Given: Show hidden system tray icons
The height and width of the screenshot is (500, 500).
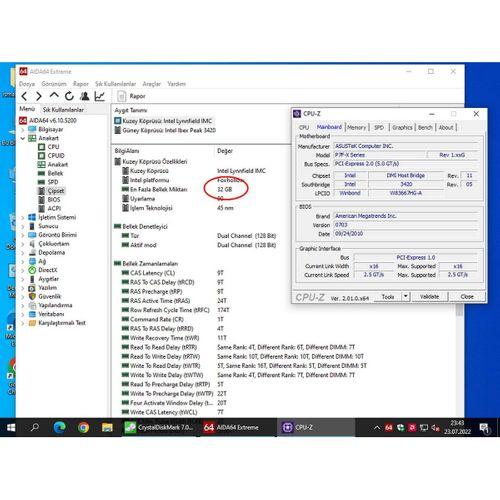Looking at the screenshot, I should pos(377,427).
